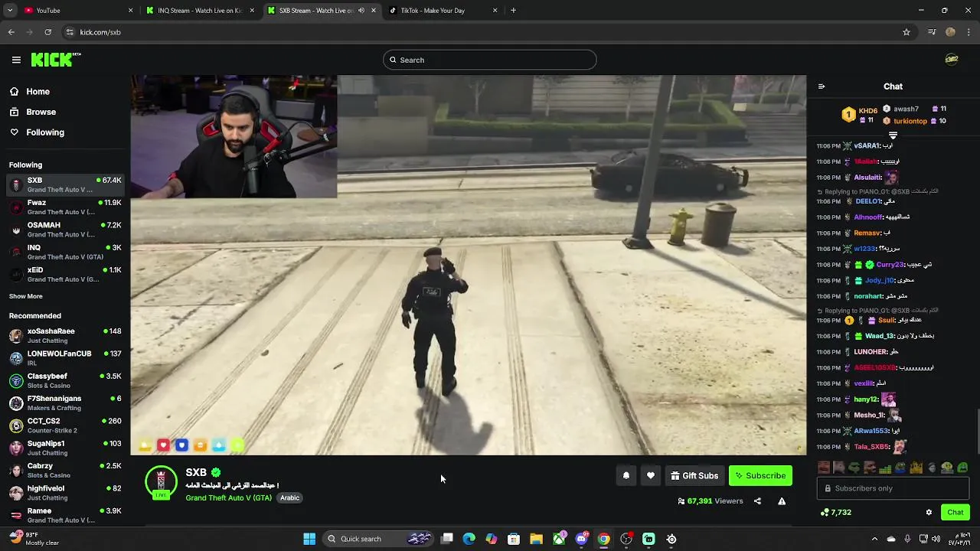Image resolution: width=980 pixels, height=551 pixels.
Task: Open OSAMAH channel from Following list
Action: 65,230
